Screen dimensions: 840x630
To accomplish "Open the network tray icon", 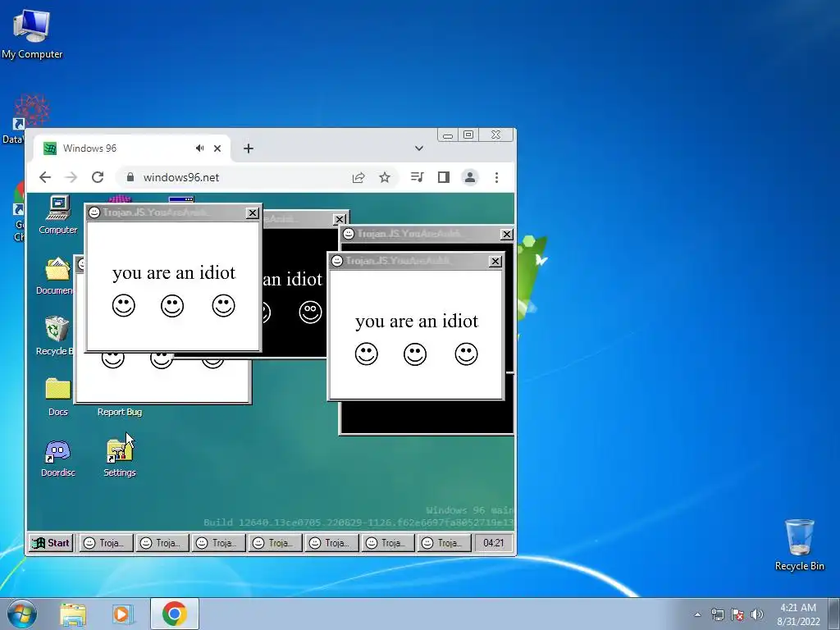I will pos(717,614).
